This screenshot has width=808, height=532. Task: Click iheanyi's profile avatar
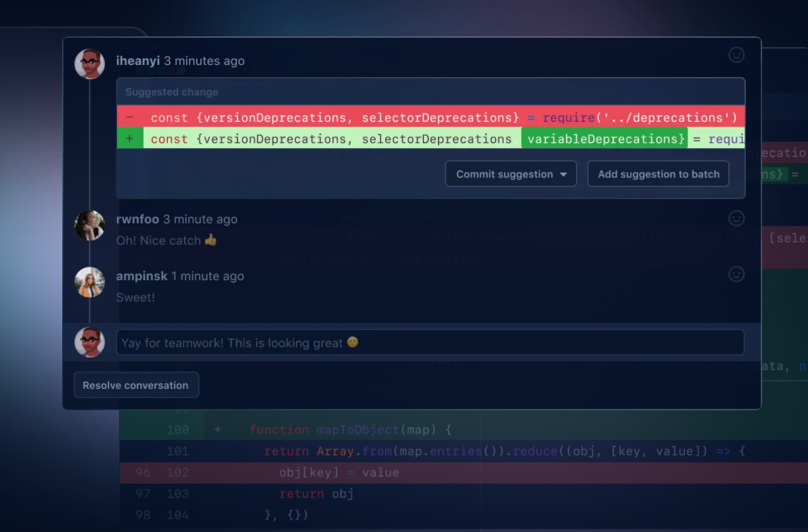[x=89, y=64]
